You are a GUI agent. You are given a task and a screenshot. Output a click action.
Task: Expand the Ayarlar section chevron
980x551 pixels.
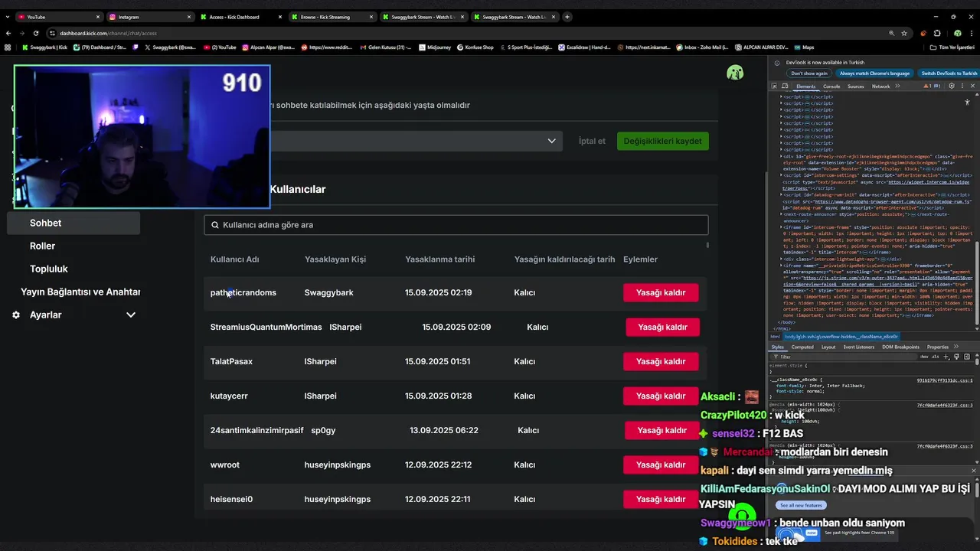pyautogui.click(x=131, y=315)
